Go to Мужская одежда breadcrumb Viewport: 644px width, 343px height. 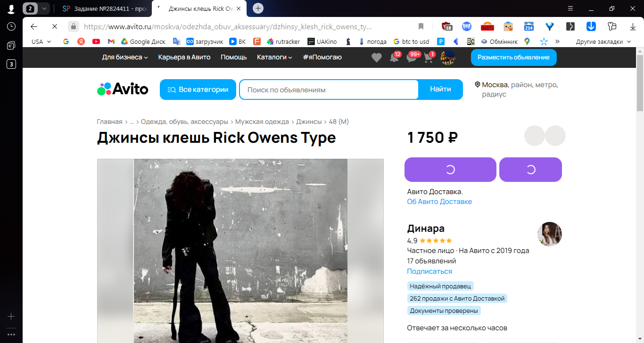coord(262,122)
